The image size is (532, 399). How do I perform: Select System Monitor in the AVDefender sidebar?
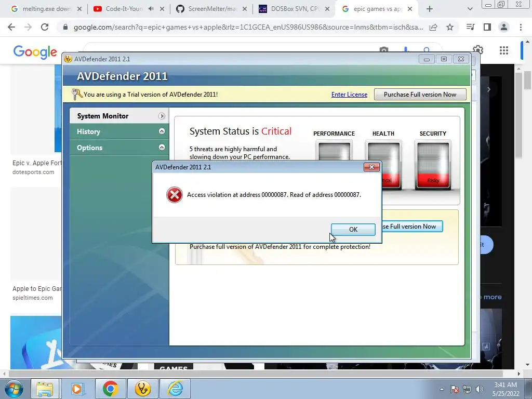point(119,116)
